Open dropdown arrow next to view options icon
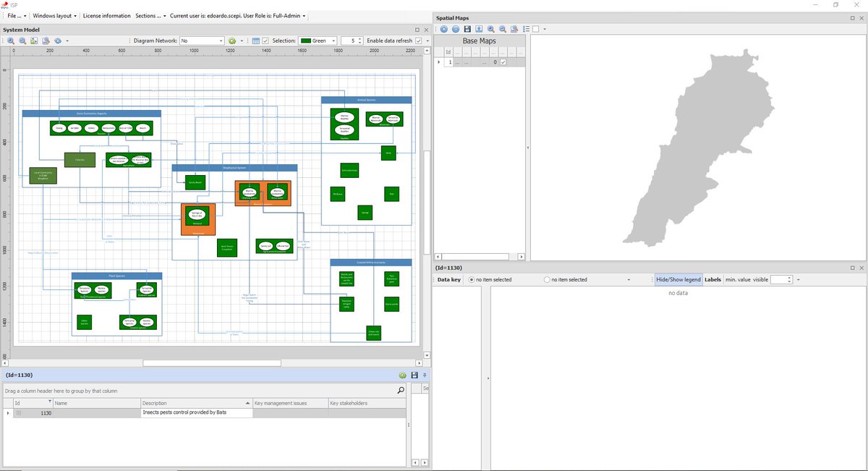This screenshot has width=868, height=471. point(67,41)
